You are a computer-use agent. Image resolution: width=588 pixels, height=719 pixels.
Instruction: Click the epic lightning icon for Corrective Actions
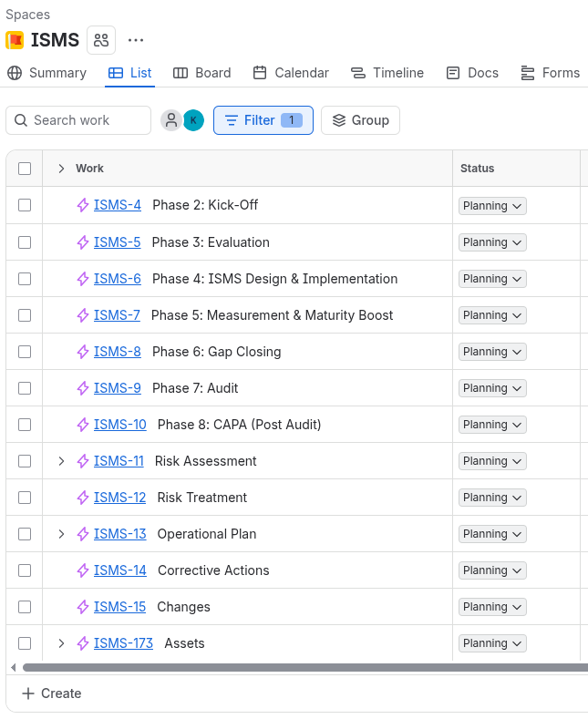83,570
